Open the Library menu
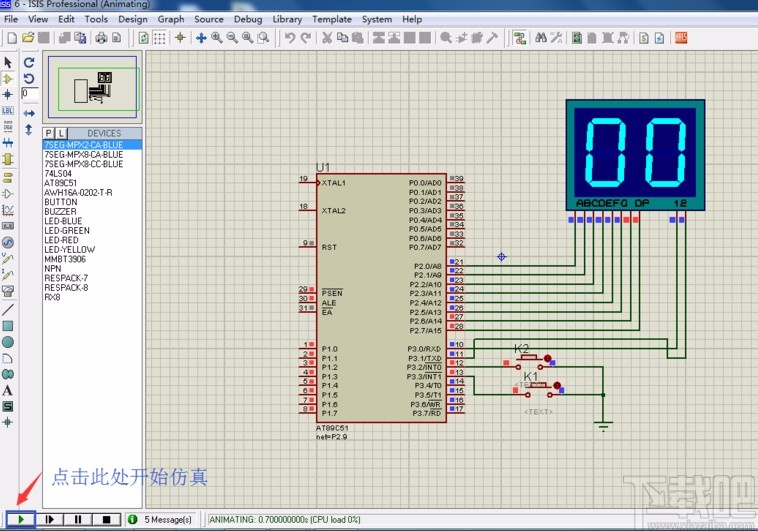This screenshot has width=758, height=531. [x=287, y=19]
